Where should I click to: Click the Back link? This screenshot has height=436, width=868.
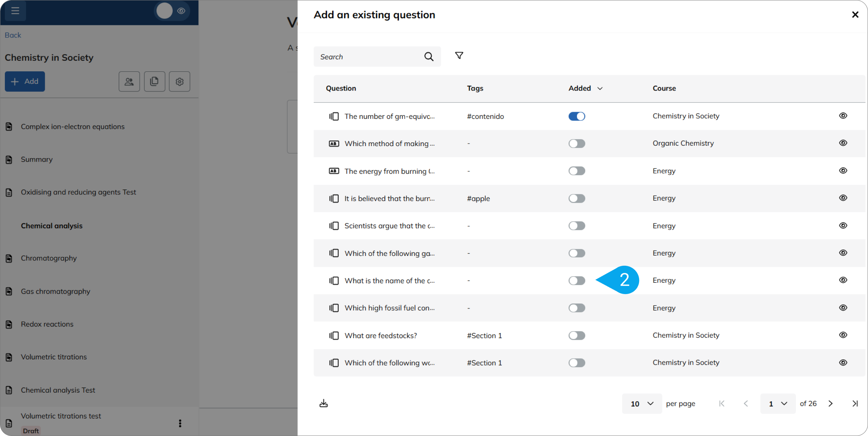pyautogui.click(x=13, y=35)
